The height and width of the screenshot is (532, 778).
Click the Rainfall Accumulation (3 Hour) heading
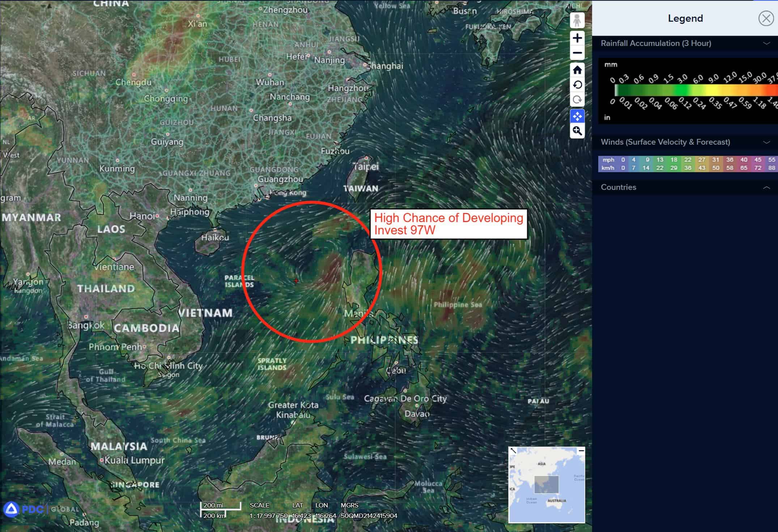656,43
